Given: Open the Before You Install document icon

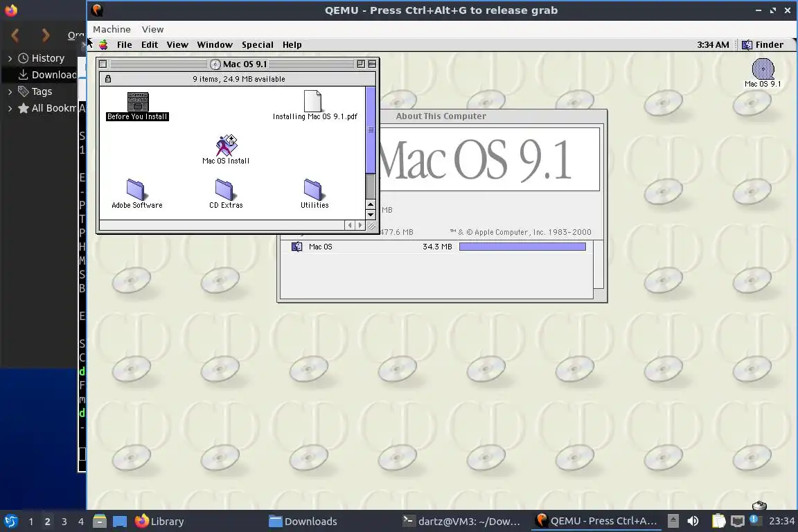Looking at the screenshot, I should [138, 102].
